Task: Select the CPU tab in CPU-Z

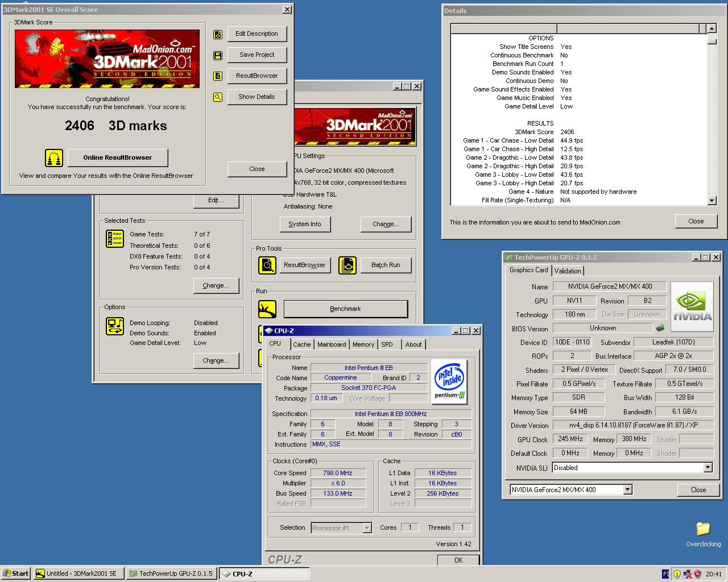Action: point(275,344)
